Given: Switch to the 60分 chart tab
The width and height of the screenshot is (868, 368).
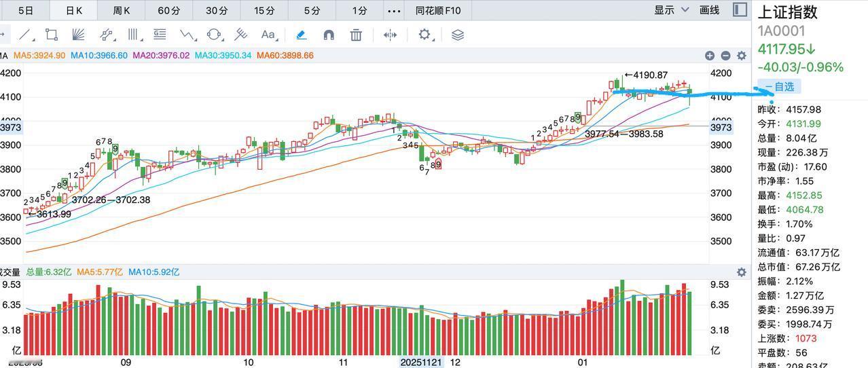Looking at the screenshot, I should (169, 10).
